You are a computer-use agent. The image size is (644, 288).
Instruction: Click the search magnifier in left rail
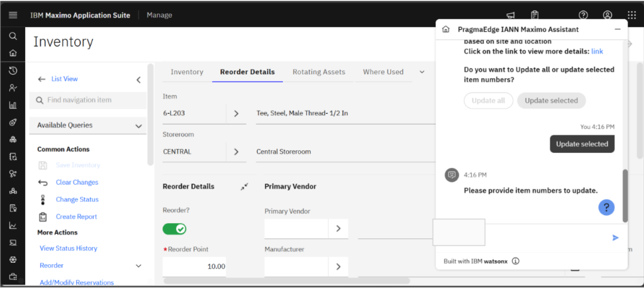pos(13,36)
